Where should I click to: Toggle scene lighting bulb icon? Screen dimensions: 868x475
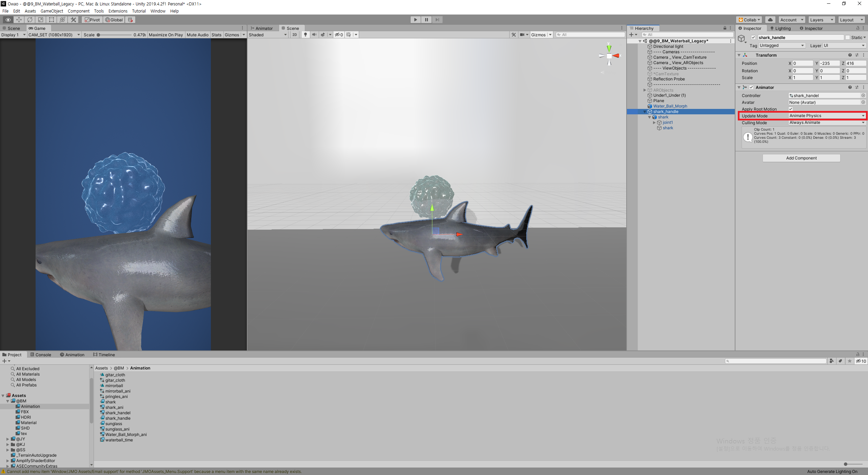[x=305, y=35]
